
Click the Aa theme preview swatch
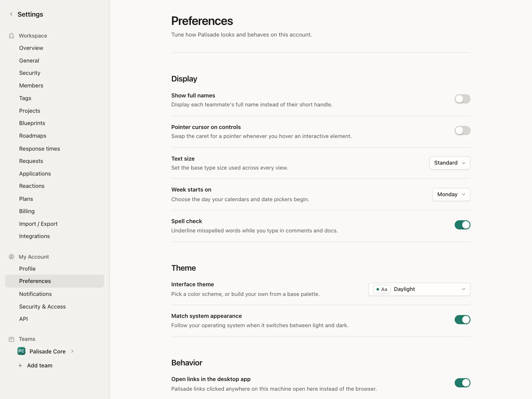(x=382, y=289)
